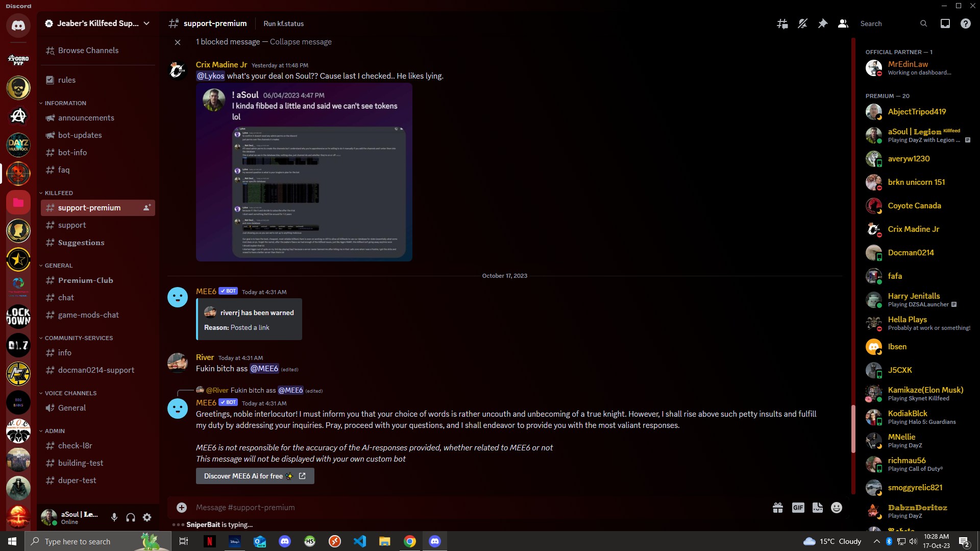
Task: Close the blocked message with X
Action: coord(178,42)
